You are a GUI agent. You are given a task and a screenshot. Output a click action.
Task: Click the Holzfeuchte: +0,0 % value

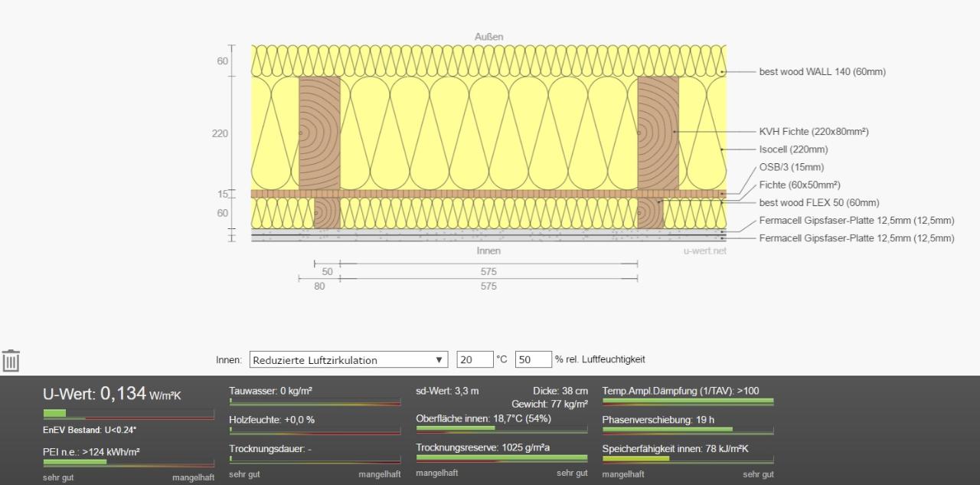(x=272, y=420)
